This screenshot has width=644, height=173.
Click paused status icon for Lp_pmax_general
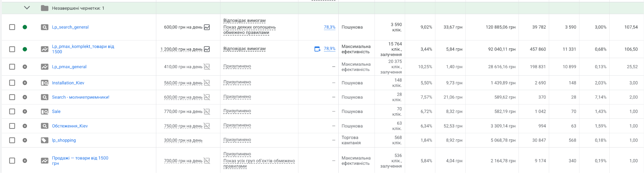pos(25,67)
